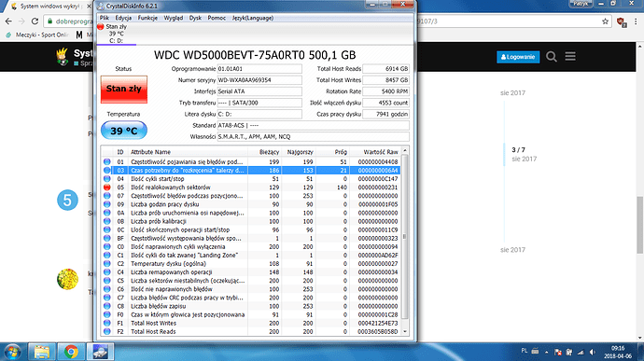Viewport: 644px width, 361px height.
Task: Click the Oprogramowanie firmware field 01.01A01
Action: (259, 69)
